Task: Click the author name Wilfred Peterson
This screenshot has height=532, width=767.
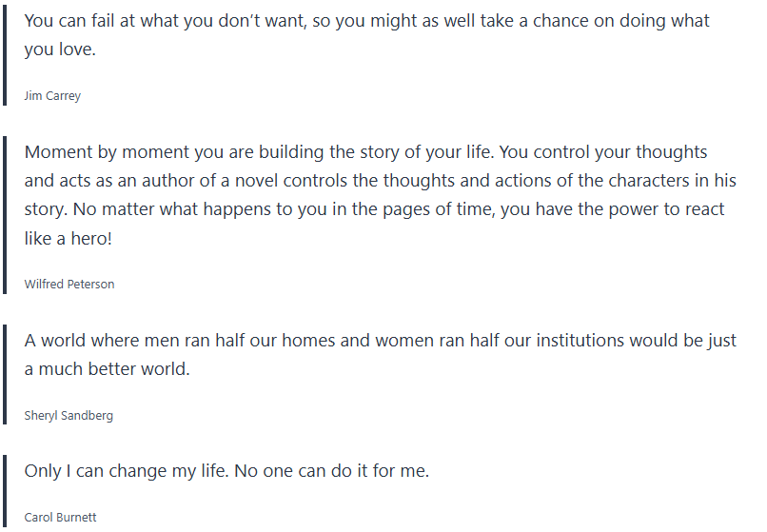Action: pyautogui.click(x=69, y=284)
